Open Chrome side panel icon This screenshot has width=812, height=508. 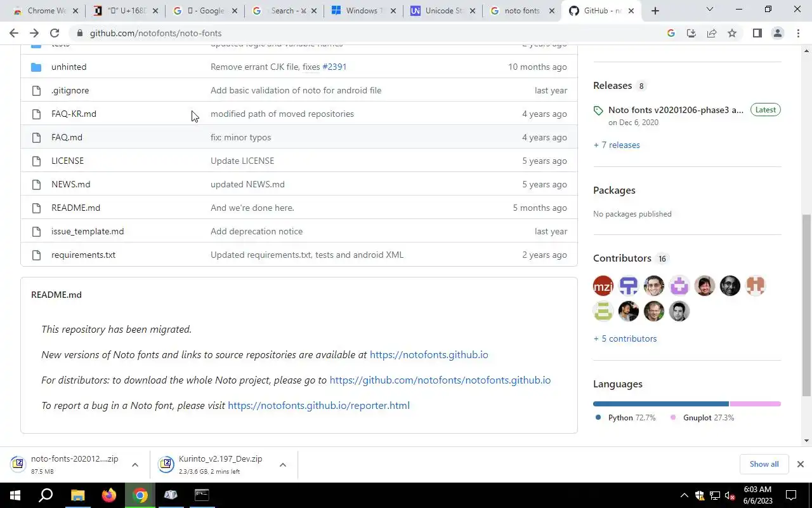pos(757,33)
